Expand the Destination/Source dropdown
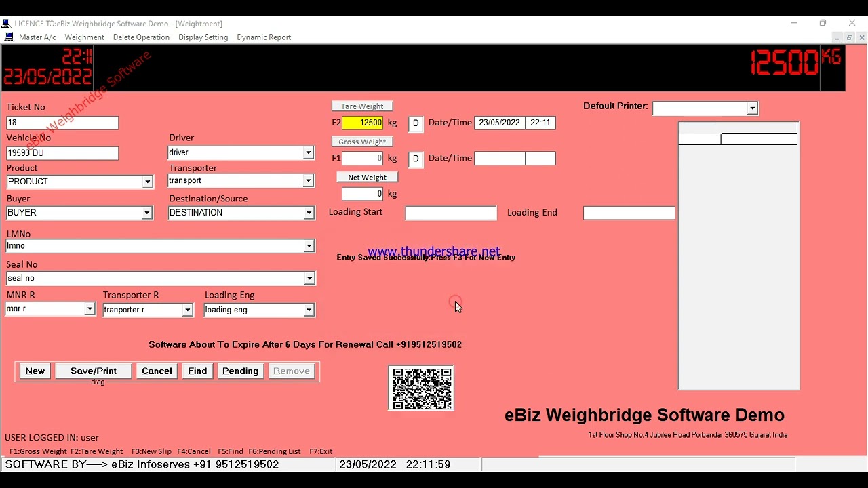The image size is (868, 488). 309,213
